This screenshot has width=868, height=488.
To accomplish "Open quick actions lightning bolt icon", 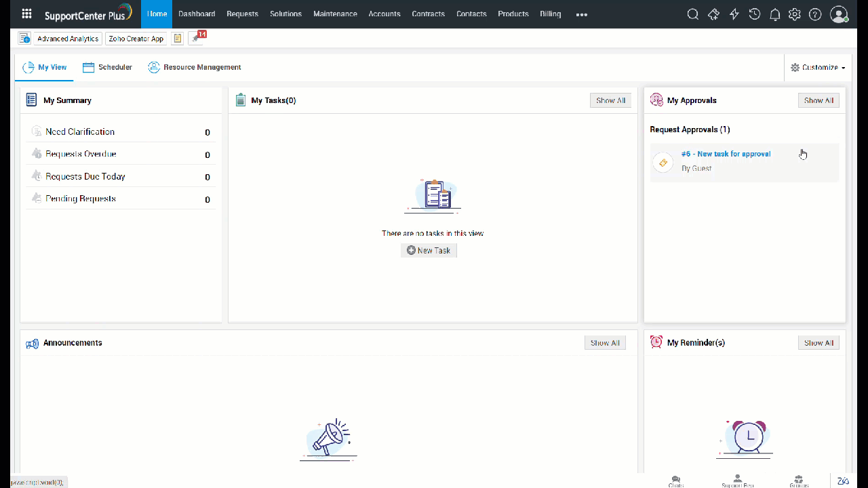I will 734,14.
